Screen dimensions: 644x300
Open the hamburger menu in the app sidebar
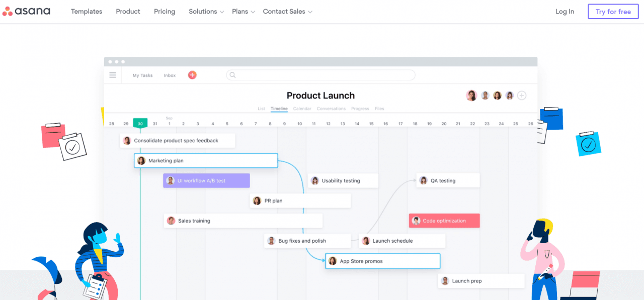[x=113, y=74]
